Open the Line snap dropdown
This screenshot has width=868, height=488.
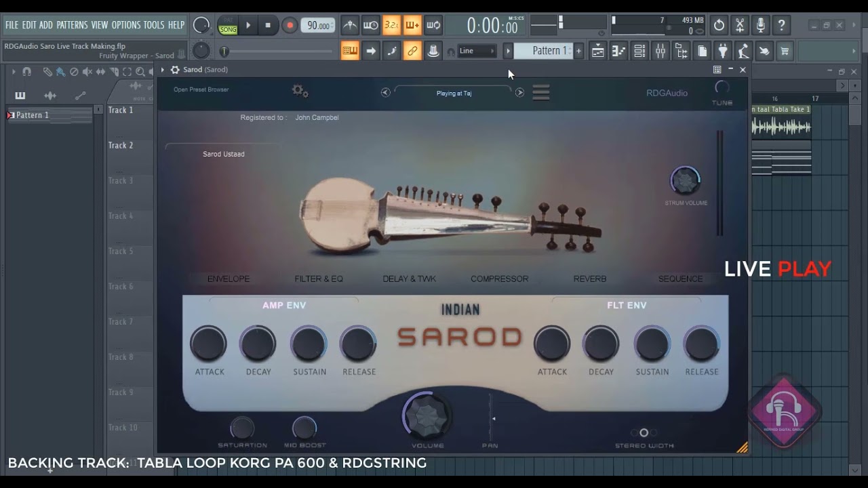click(x=477, y=51)
